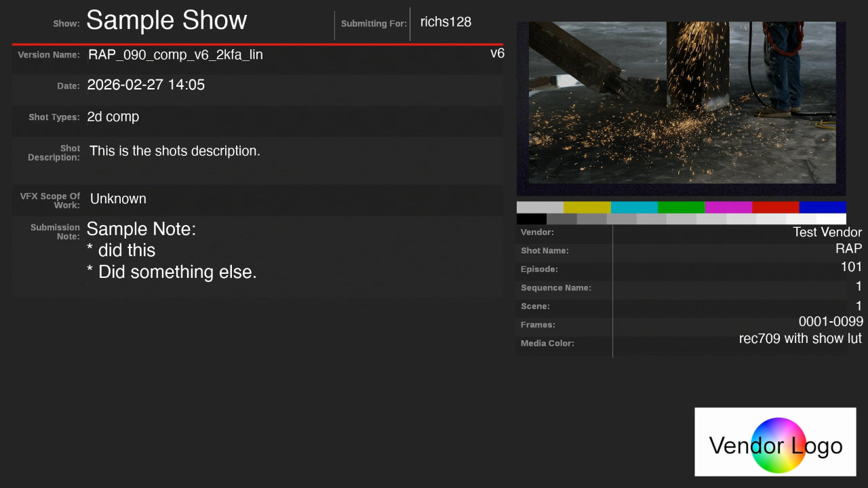Choose the red color bar swatch
This screenshot has height=488, width=868.
(775, 207)
